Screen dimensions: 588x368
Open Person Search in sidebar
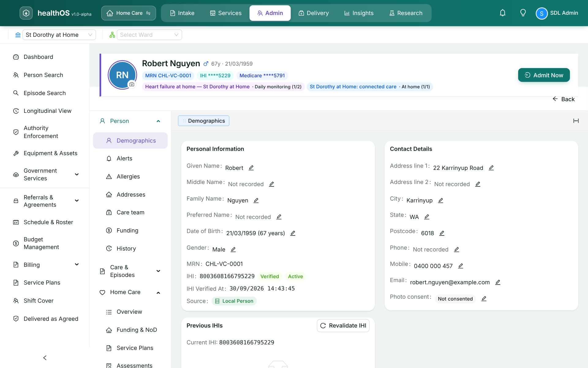point(43,75)
